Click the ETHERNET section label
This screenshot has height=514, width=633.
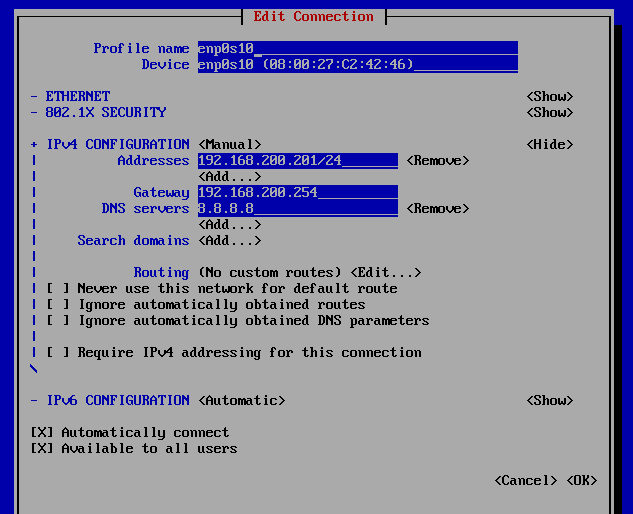pos(78,97)
